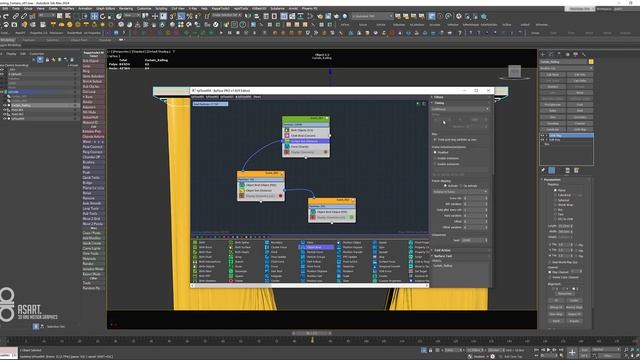Click the Normal Align button
The width and height of the screenshot is (640, 360).
point(574,307)
